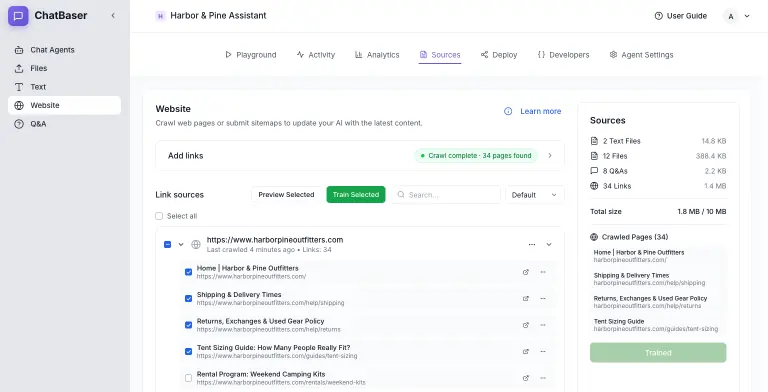
Task: Focus the link sources Search field
Action: point(446,195)
